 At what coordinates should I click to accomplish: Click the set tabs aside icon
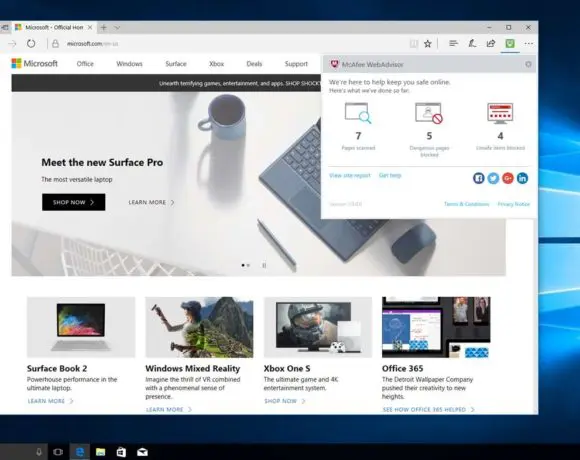[x=4, y=27]
